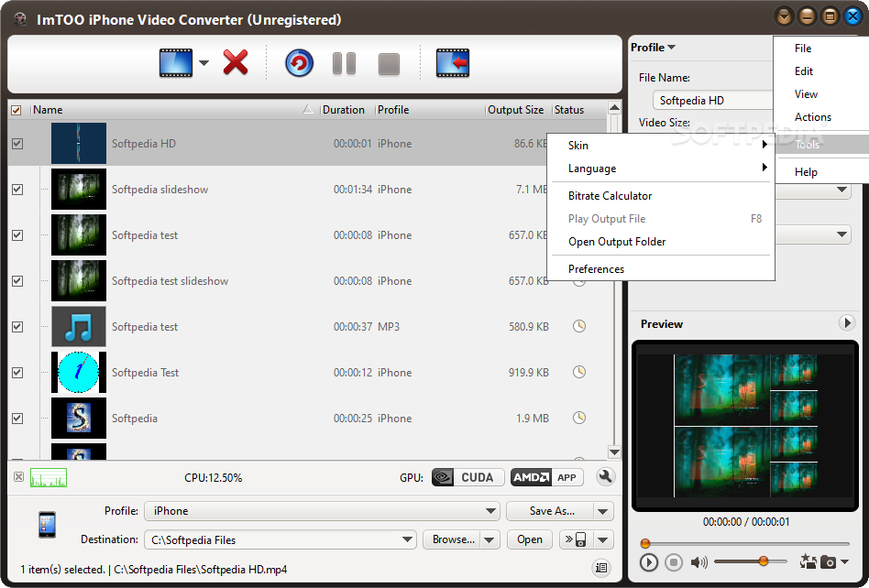This screenshot has height=588, width=869.
Task: Uncheck the Softpedia test iPhone 657.0 KB checkbox
Action: (x=17, y=235)
